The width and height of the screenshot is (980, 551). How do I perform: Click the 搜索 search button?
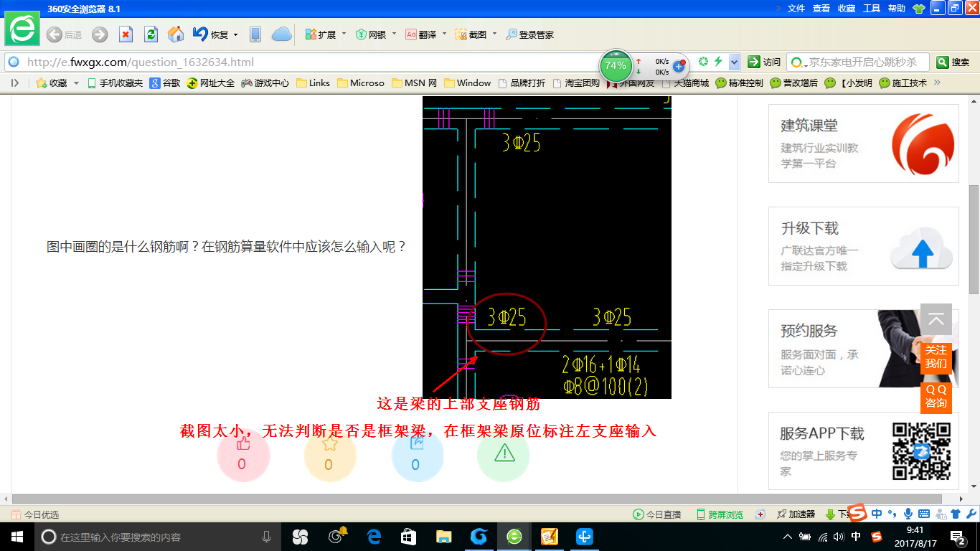coord(953,62)
